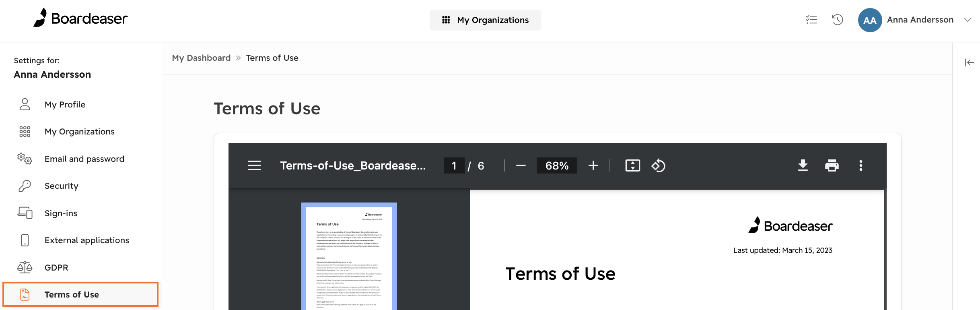Click the Security key icon
Screen dimensions: 980x310
coord(25,186)
